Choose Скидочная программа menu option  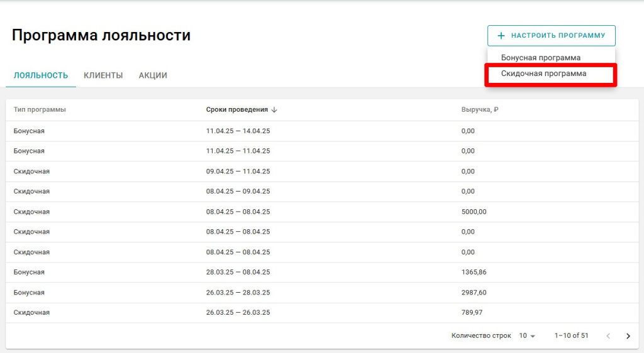pyautogui.click(x=543, y=73)
